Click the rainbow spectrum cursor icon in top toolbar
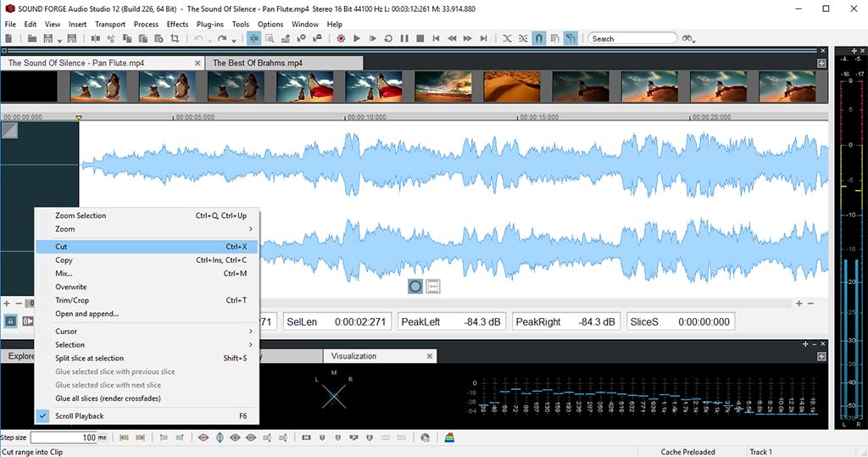The image size is (868, 457). [317, 38]
